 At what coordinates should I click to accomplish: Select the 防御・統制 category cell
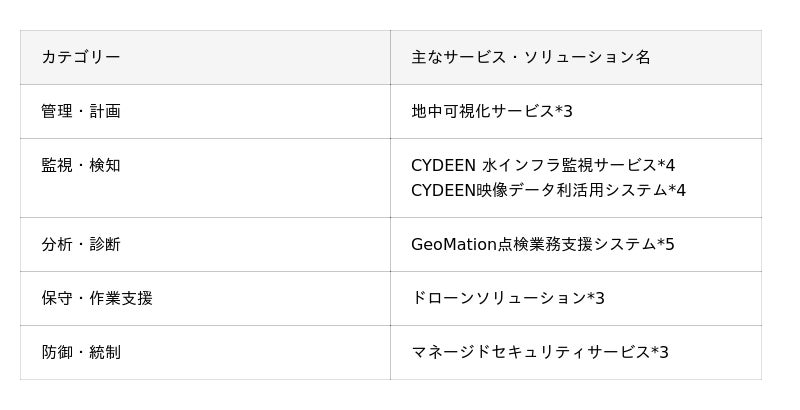(x=80, y=352)
